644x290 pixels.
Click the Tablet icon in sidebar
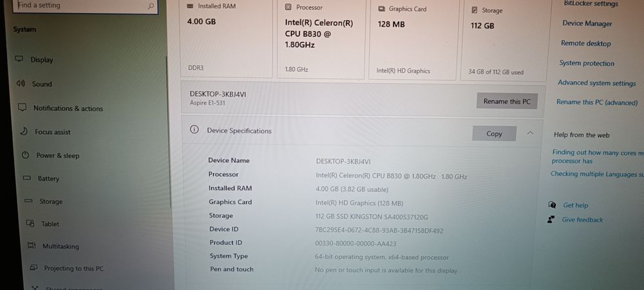[30, 224]
